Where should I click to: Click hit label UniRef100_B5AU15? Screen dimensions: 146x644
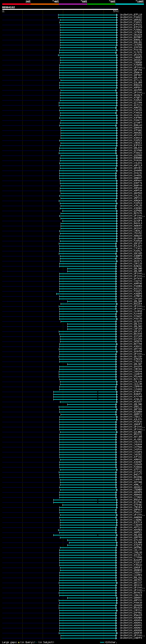[131, 615]
